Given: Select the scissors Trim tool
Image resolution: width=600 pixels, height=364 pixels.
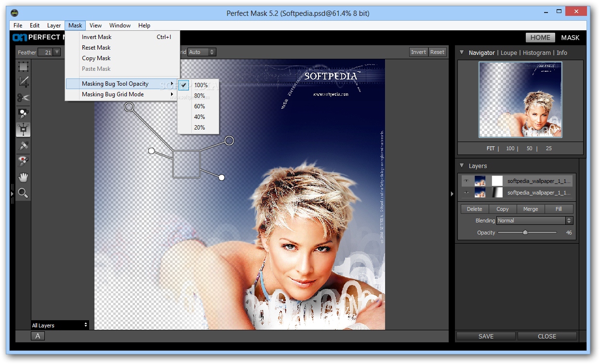Looking at the screenshot, I should pos(23,98).
